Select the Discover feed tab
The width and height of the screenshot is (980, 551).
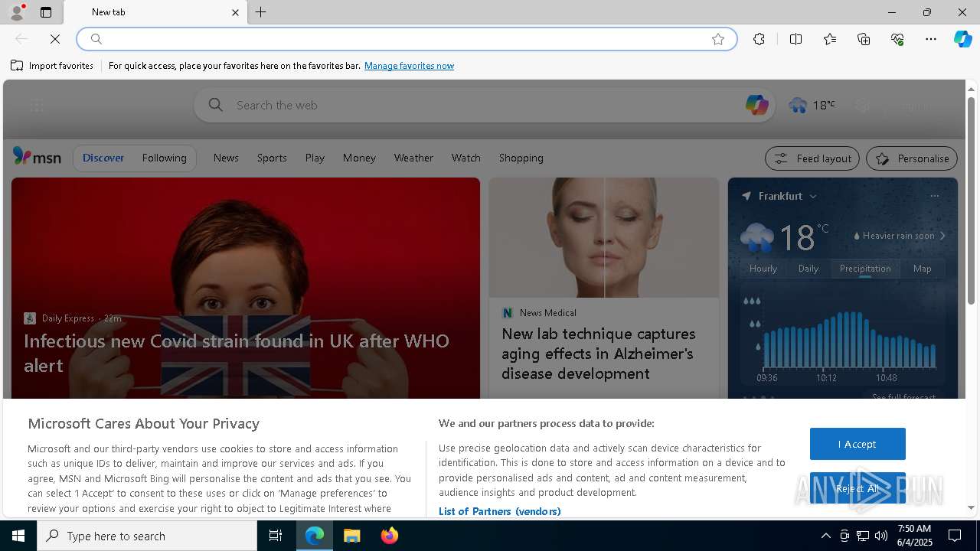tap(103, 158)
